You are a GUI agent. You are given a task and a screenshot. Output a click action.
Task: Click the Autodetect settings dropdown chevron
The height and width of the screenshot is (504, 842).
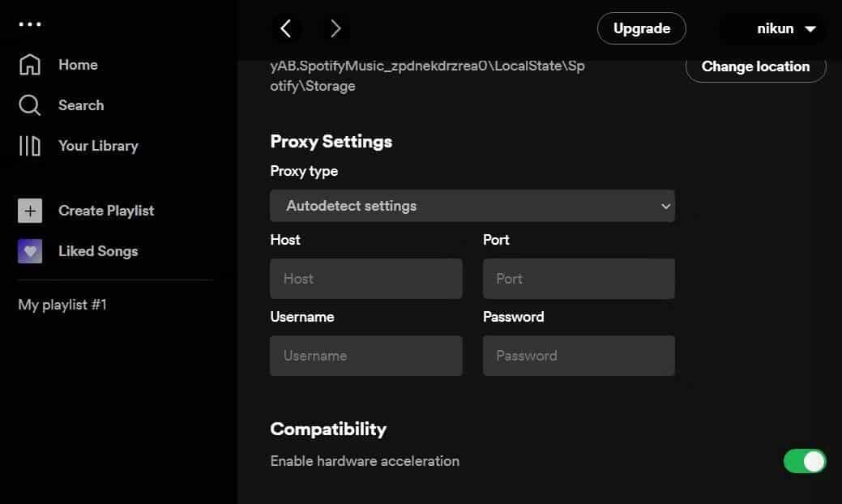pos(665,207)
